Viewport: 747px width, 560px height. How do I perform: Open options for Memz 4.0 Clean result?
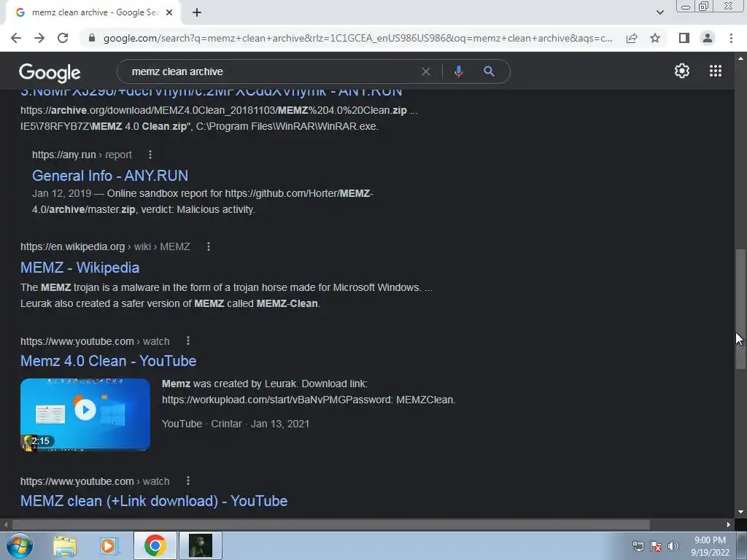click(x=188, y=341)
